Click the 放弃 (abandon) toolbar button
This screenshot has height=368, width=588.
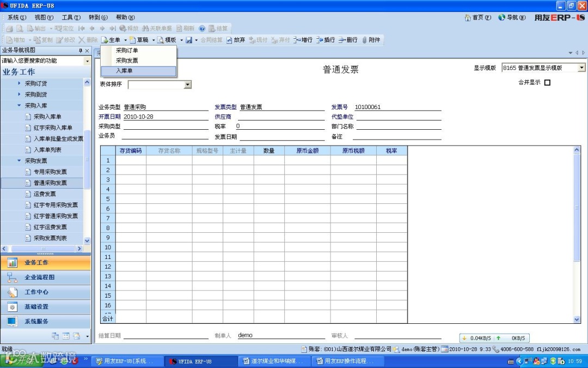pyautogui.click(x=236, y=40)
